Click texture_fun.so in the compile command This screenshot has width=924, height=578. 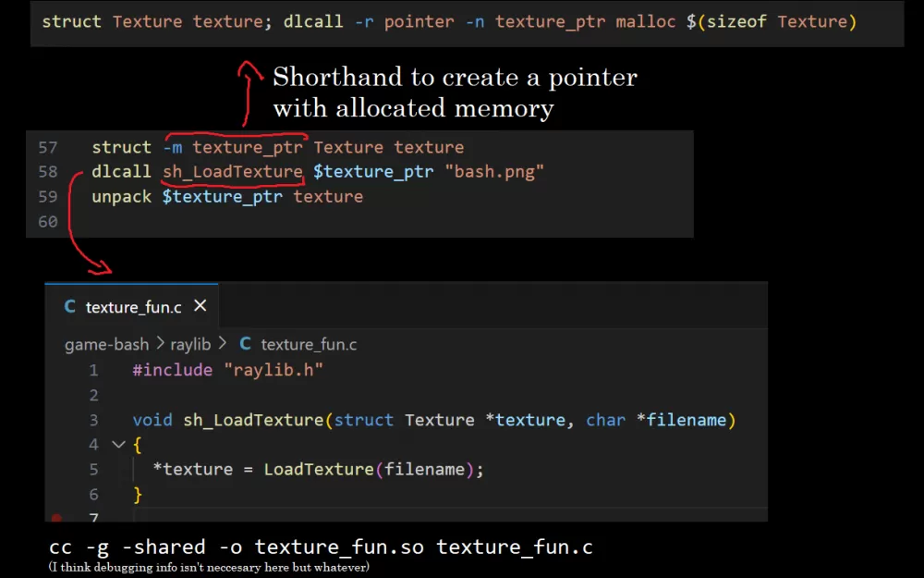click(339, 547)
